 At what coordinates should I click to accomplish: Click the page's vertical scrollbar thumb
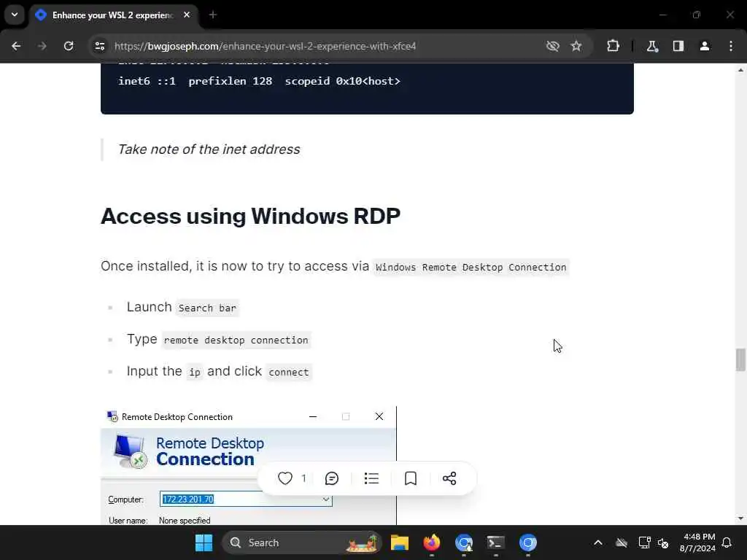[x=740, y=359]
